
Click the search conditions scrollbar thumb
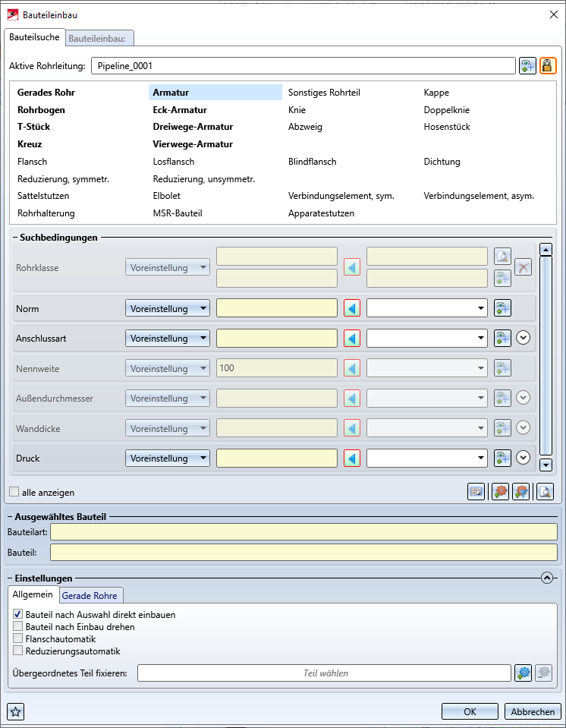(x=546, y=355)
